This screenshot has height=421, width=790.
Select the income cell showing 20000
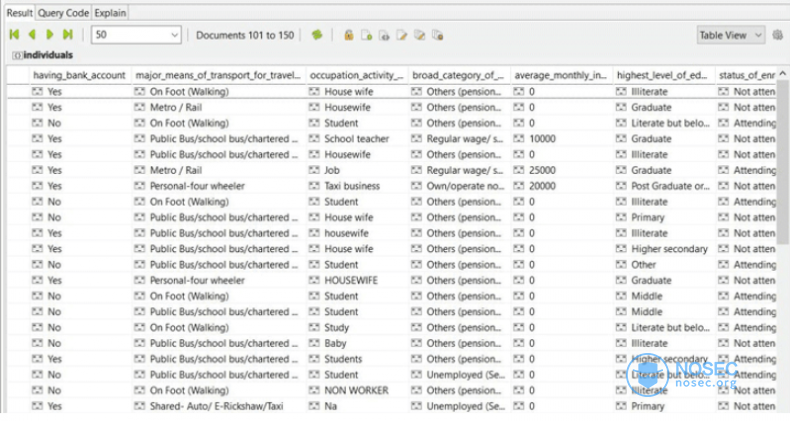point(561,186)
